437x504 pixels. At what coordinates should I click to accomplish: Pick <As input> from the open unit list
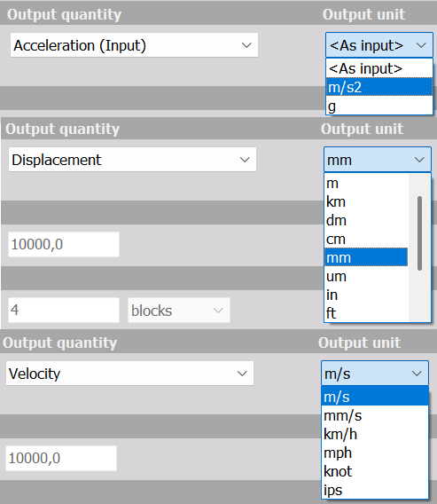pyautogui.click(x=379, y=68)
